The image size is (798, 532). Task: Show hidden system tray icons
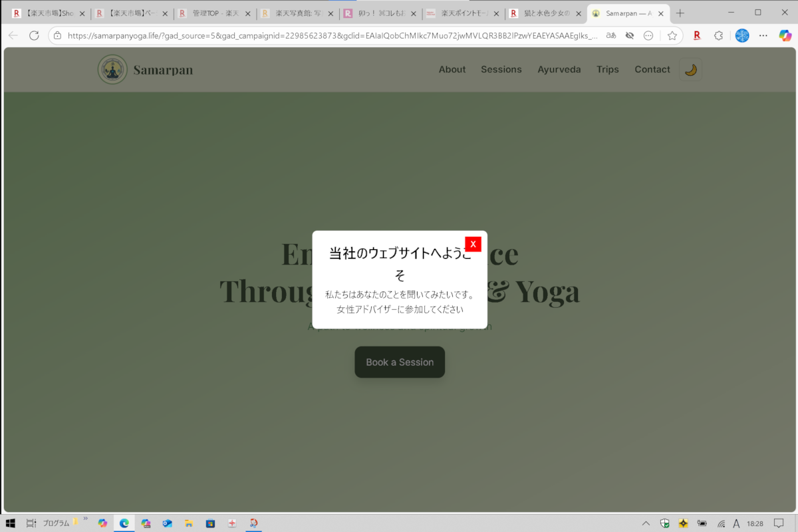(646, 523)
